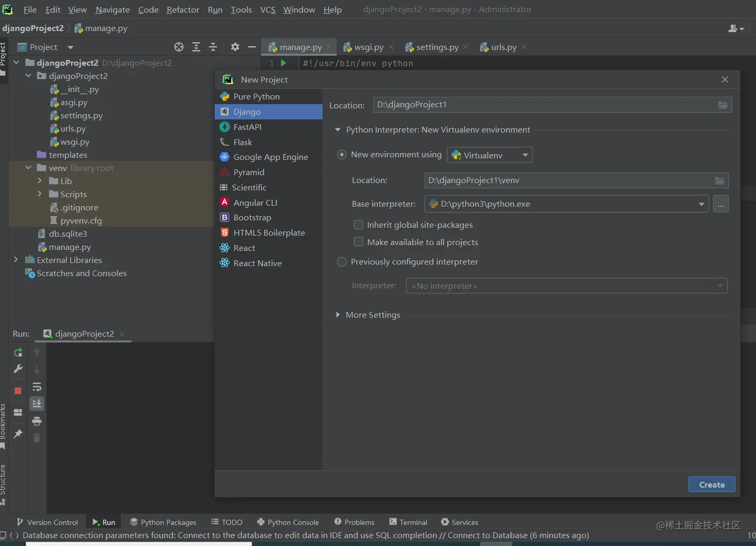Stop the running process with red square

(x=18, y=391)
